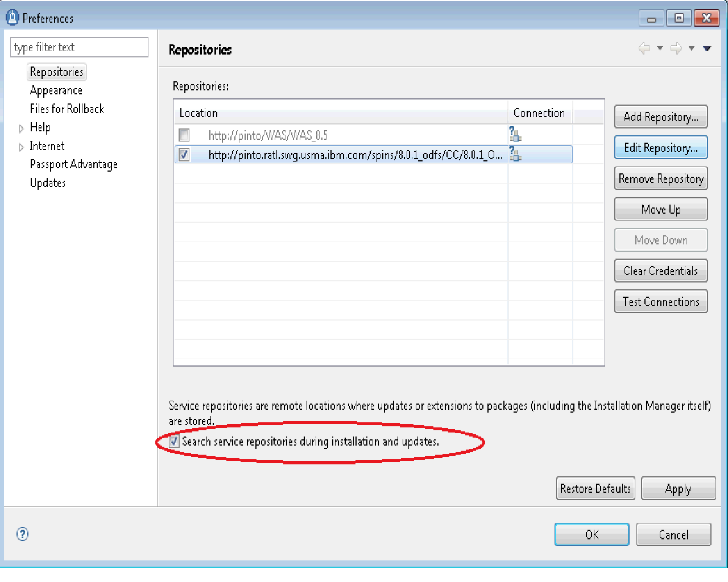Toggle Search service repositories during installation checkbox
The height and width of the screenshot is (582, 728).
[174, 441]
